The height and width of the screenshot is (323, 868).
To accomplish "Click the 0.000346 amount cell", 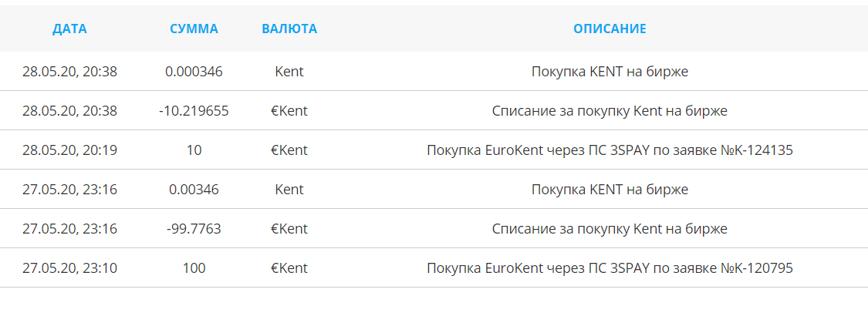I will click(x=194, y=72).
